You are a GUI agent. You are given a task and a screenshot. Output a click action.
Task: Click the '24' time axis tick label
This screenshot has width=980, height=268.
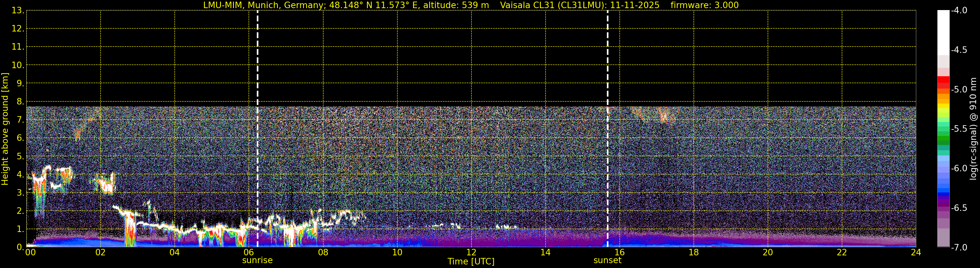[916, 252]
